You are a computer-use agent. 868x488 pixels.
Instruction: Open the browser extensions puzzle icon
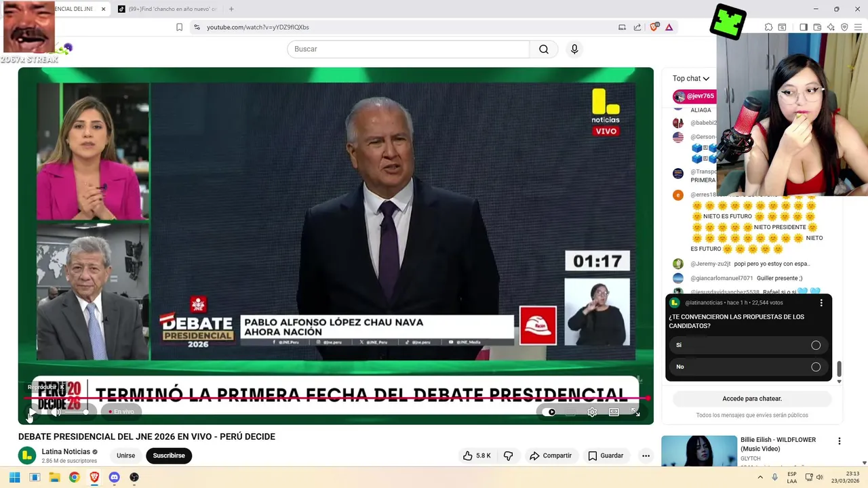(768, 27)
